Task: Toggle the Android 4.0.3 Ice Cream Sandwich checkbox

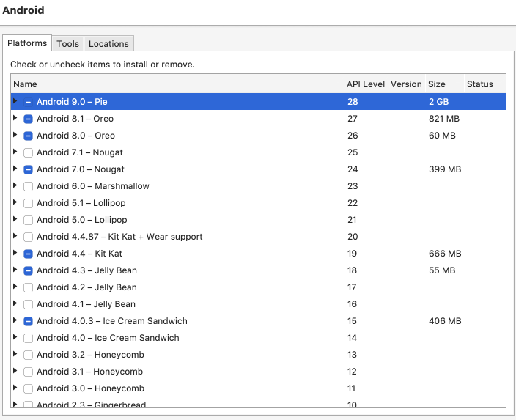Action: [29, 321]
